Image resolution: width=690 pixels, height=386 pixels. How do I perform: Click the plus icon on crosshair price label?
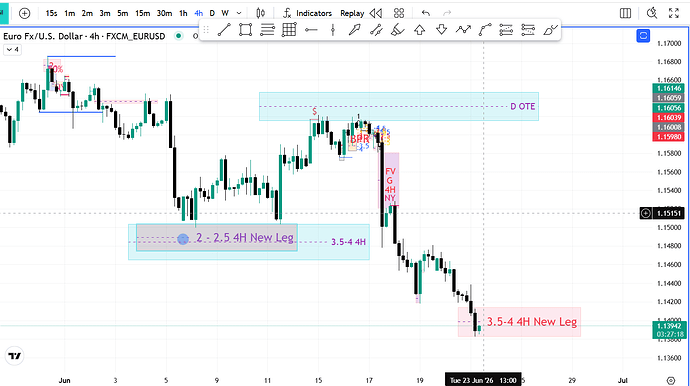646,213
